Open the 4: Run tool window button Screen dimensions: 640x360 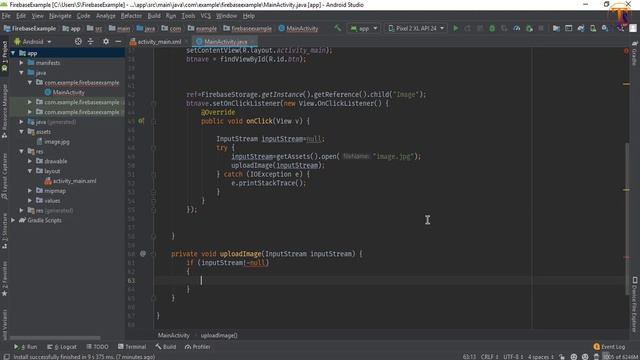[26, 347]
